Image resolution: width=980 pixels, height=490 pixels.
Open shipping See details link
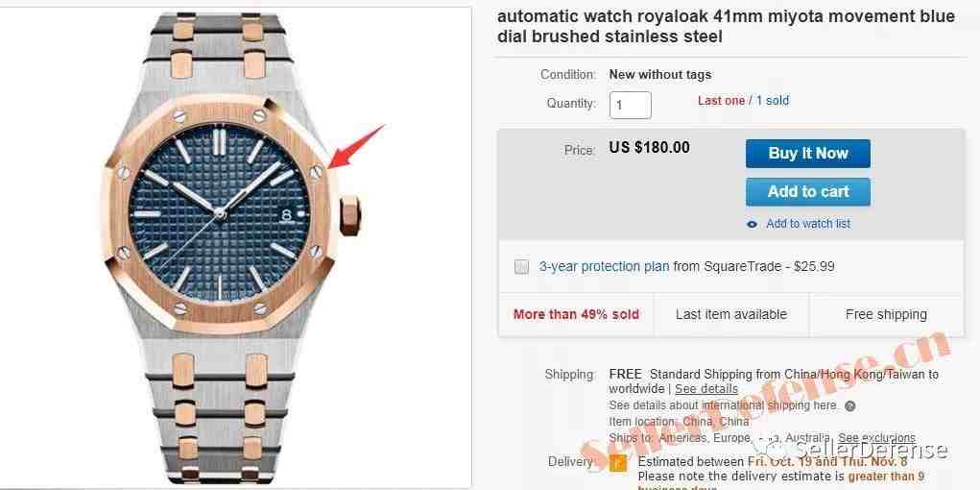pyautogui.click(x=706, y=388)
